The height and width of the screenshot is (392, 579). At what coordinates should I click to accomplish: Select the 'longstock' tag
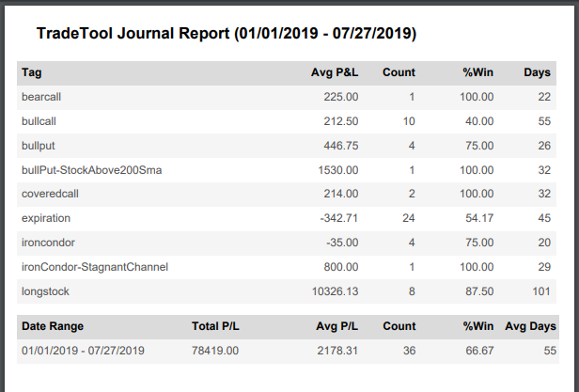pyautogui.click(x=45, y=291)
